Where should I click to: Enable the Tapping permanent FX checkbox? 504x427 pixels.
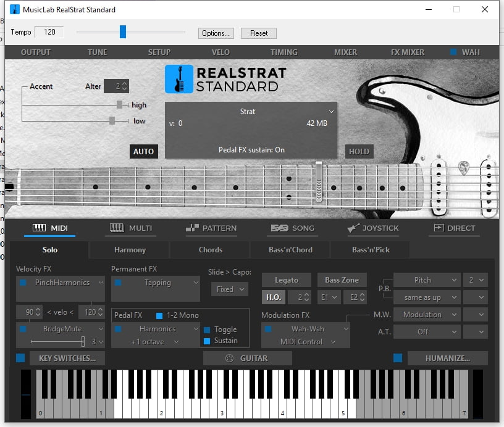pos(118,283)
